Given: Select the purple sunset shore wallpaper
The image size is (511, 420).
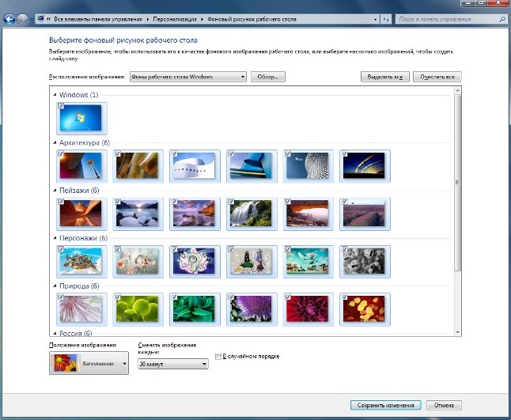Looking at the screenshot, I should (195, 213).
